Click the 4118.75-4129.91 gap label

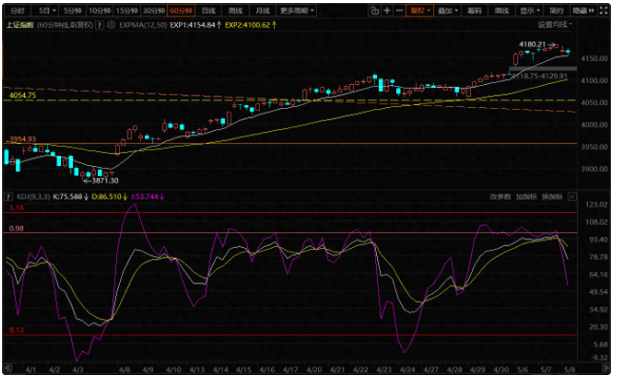pyautogui.click(x=540, y=76)
